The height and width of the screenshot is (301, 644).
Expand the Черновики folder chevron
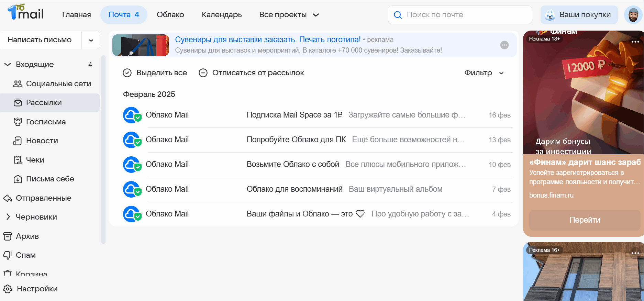click(x=8, y=217)
